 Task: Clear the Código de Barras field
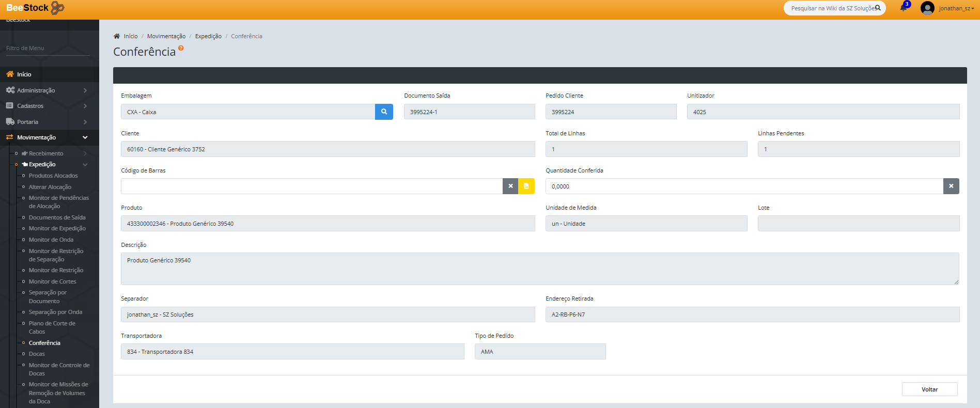point(510,186)
